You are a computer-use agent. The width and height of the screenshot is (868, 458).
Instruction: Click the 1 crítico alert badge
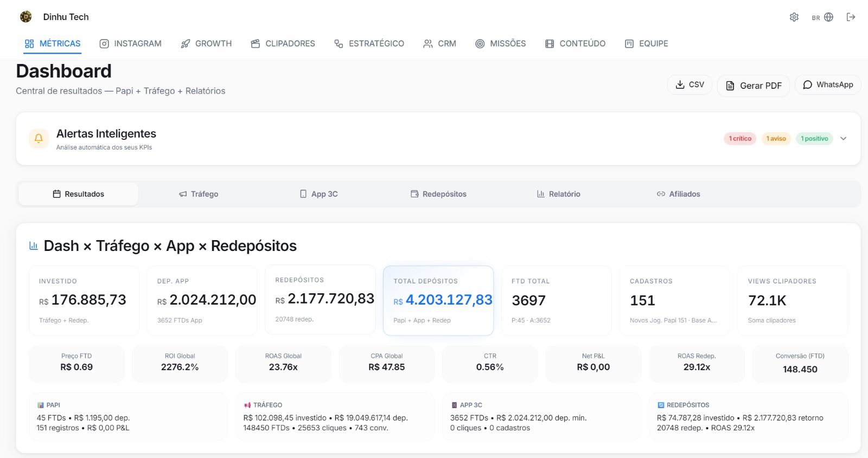point(740,139)
